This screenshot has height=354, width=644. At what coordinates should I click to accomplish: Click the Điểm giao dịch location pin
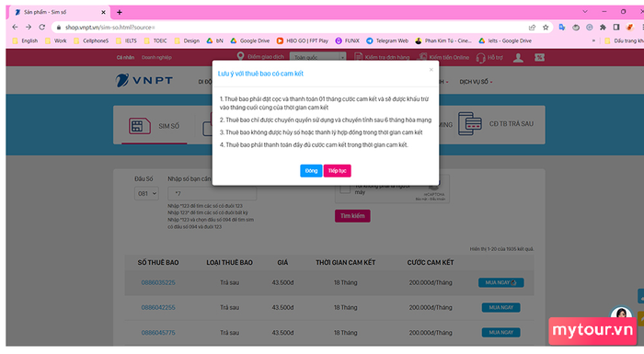[x=241, y=56]
